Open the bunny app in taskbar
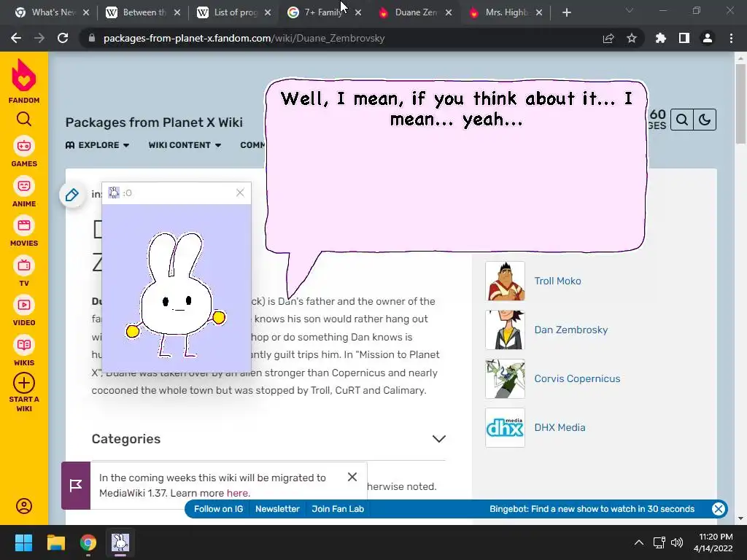 click(x=120, y=542)
